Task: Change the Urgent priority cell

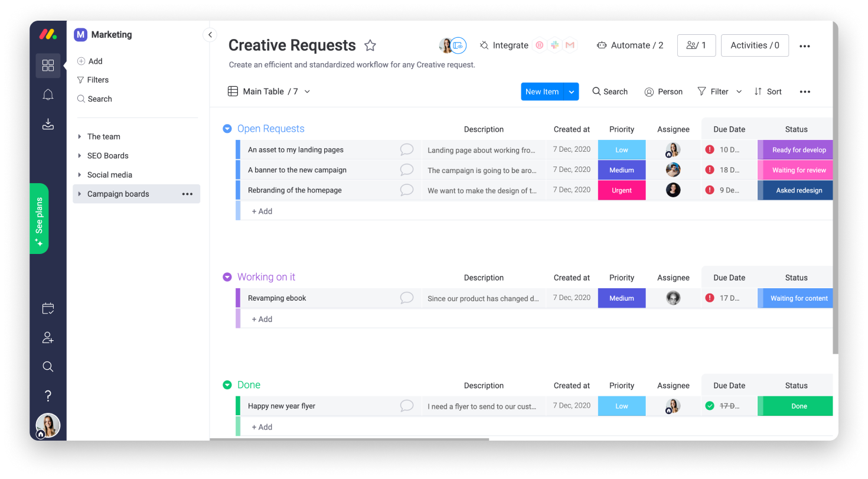Action: click(622, 190)
